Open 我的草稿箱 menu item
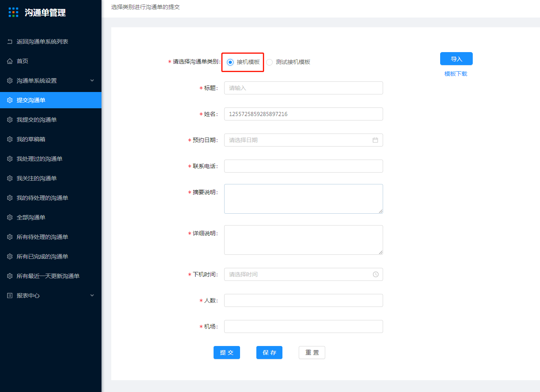Image resolution: width=540 pixels, height=392 pixels. click(51, 139)
